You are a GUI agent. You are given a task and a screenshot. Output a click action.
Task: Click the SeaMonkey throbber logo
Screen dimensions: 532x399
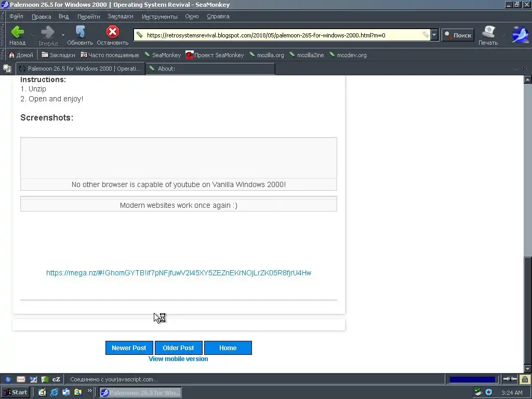point(520,35)
